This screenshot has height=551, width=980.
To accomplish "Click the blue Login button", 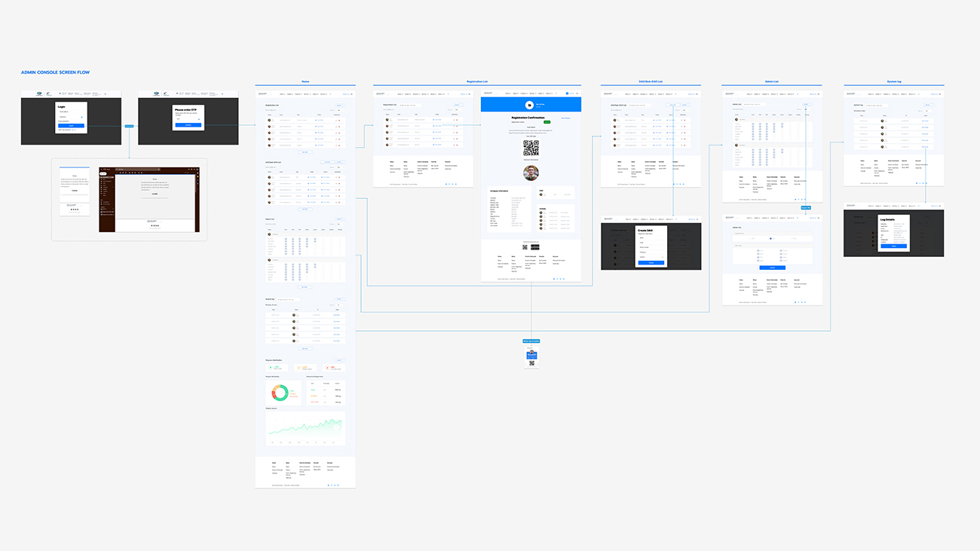I will coord(71,126).
